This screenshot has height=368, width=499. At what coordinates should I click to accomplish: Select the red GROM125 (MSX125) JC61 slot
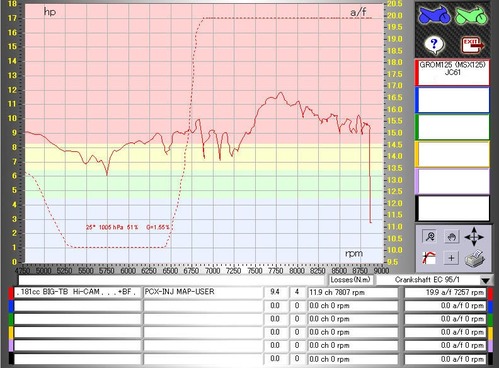[x=452, y=72]
